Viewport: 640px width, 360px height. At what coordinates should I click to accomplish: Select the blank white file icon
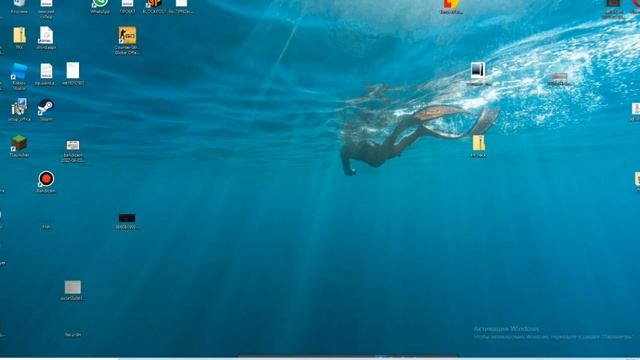pyautogui.click(x=73, y=73)
